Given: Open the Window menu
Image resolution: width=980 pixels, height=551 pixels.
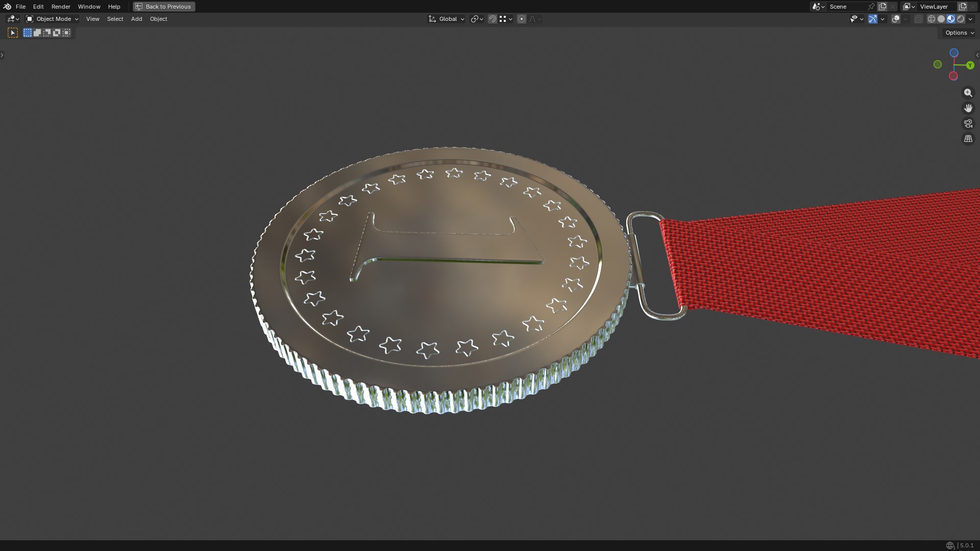Looking at the screenshot, I should coord(89,7).
